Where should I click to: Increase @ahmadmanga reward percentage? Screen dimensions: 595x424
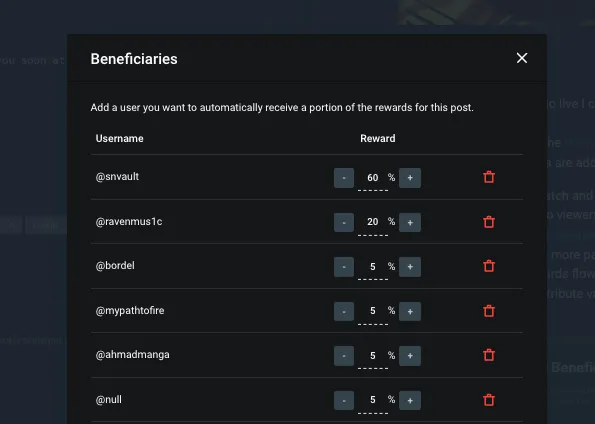click(x=410, y=356)
